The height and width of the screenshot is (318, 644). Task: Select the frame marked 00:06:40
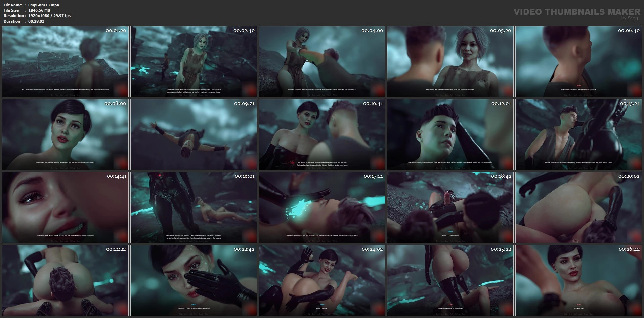click(x=578, y=62)
